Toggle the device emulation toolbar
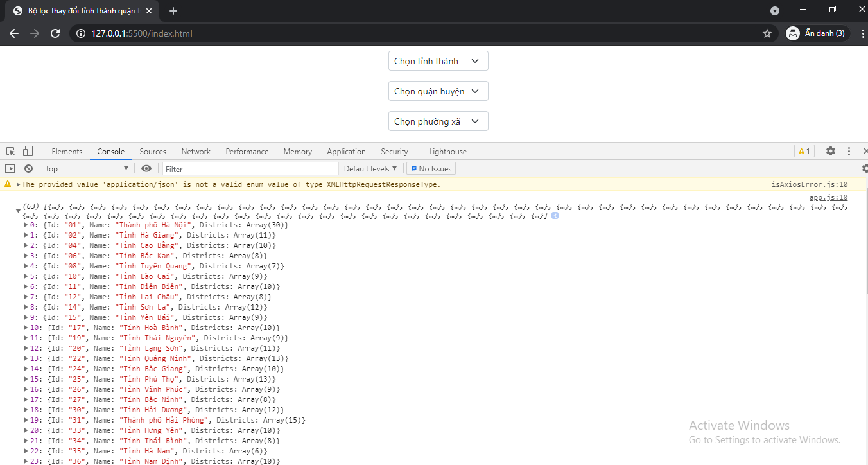This screenshot has width=868, height=465. pos(26,150)
